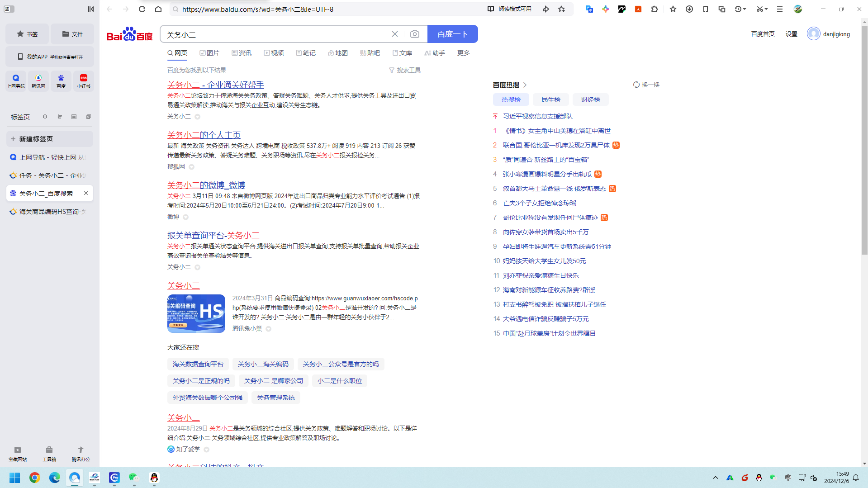This screenshot has height=488, width=868.
Task: Expand info icon next to 搜狐网 source
Action: click(x=192, y=167)
